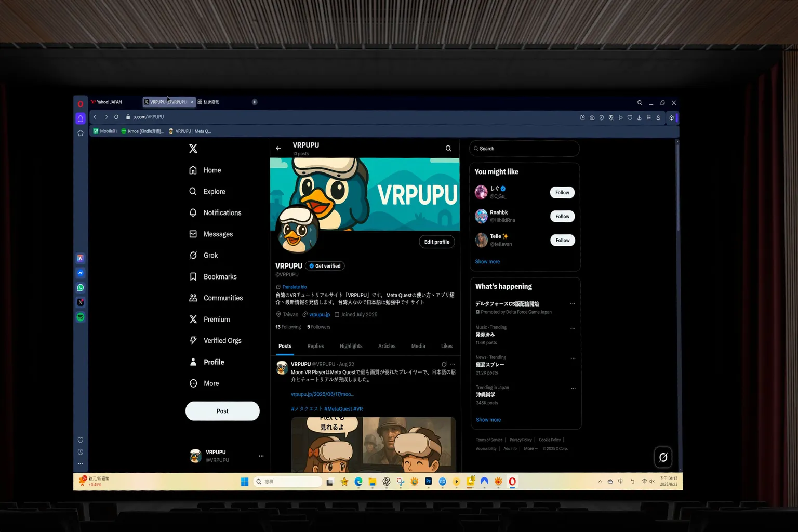Expand the More menu in the sidebar

204,383
